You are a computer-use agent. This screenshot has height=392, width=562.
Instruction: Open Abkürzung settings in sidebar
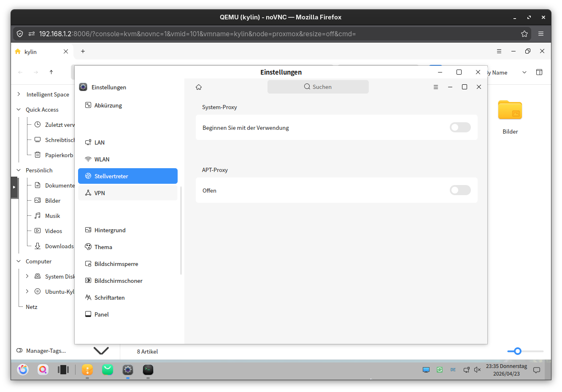click(127, 105)
